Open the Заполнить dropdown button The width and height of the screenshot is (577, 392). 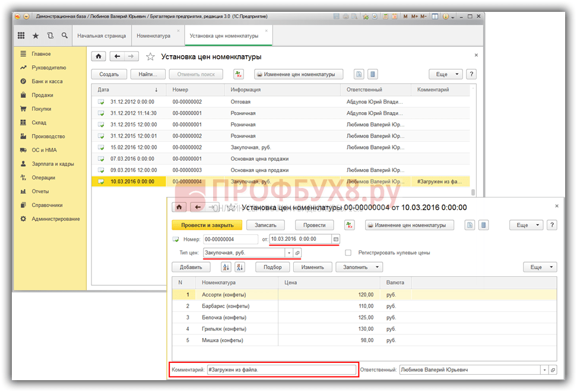tap(359, 267)
